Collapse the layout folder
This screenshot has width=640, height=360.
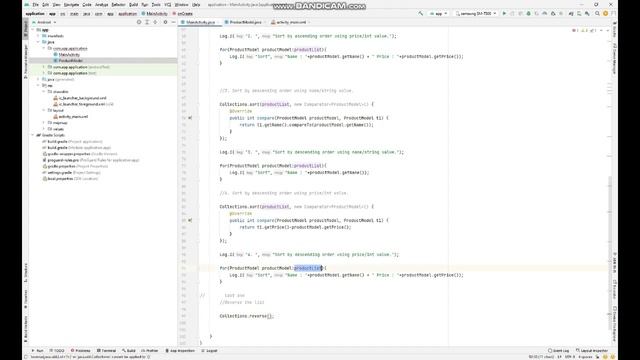[x=44, y=110]
